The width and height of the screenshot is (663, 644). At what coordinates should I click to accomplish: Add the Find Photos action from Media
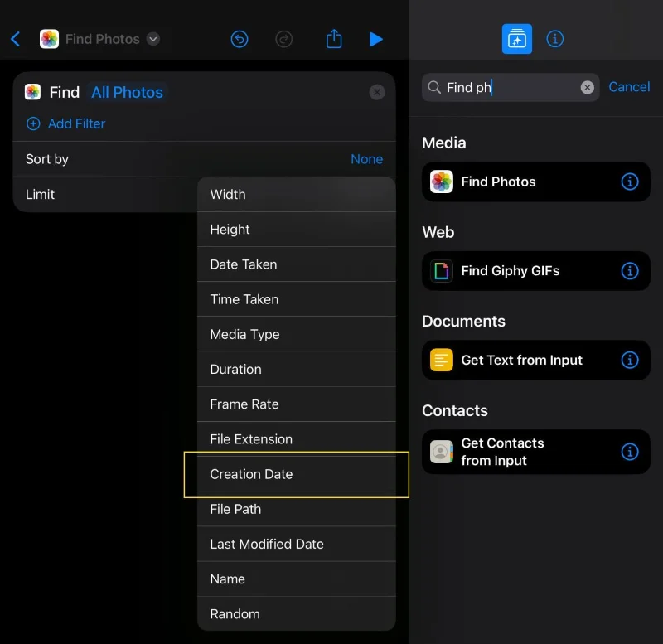click(535, 182)
